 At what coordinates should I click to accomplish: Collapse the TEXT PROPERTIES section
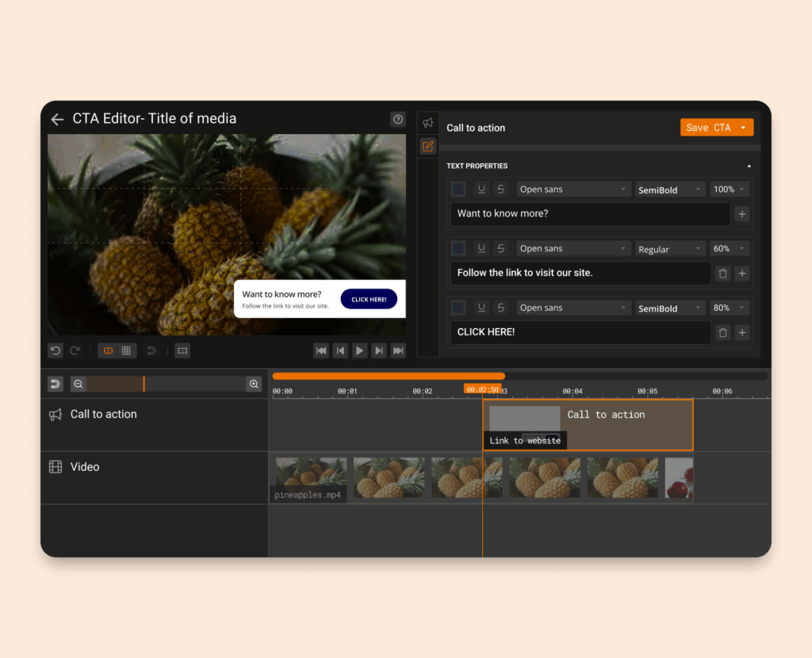coord(749,166)
